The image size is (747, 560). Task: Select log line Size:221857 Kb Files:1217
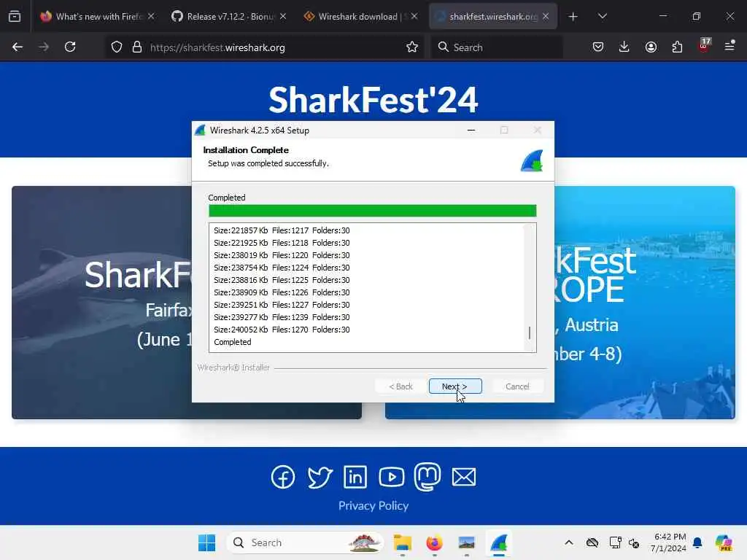coord(282,230)
